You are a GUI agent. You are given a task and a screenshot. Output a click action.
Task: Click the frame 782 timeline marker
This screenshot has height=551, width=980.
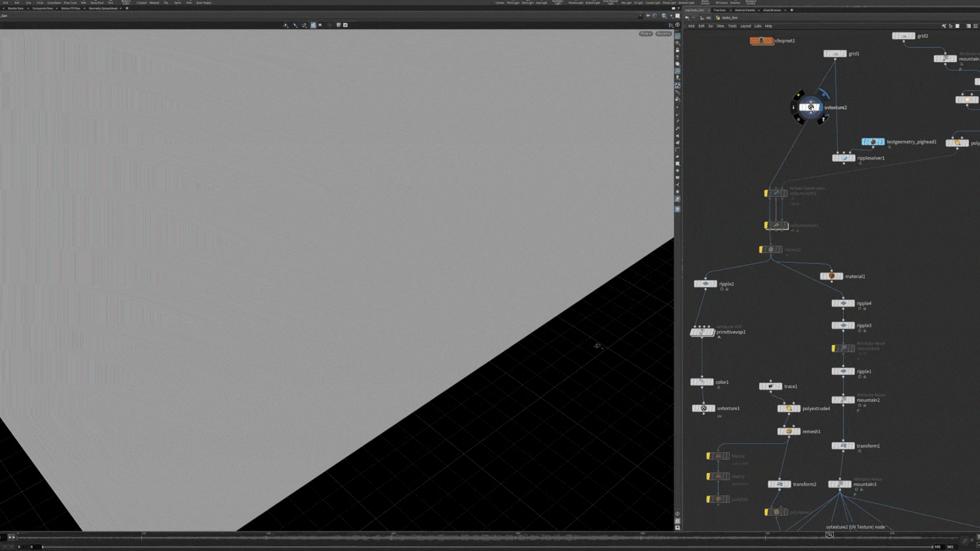coord(829,535)
